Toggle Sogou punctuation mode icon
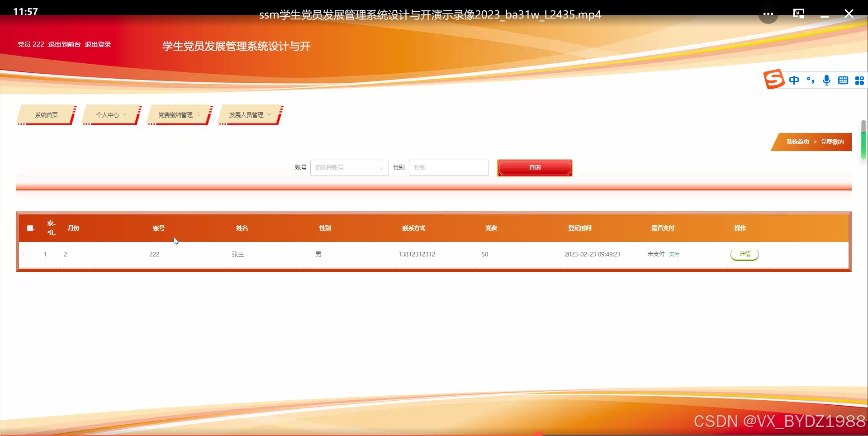This screenshot has height=436, width=868. point(811,81)
